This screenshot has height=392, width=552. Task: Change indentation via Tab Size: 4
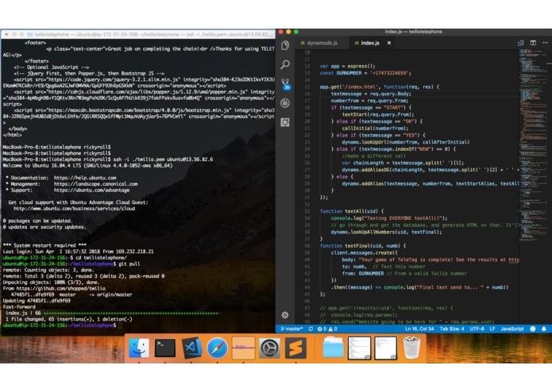click(x=452, y=329)
